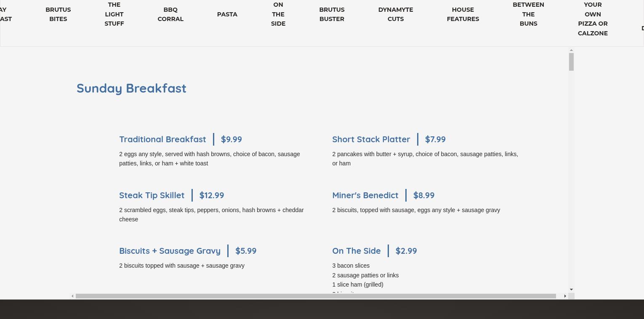Screen dimensions: 644x319
Task: Click the horizontal scrollbar left arrow
Action: [72, 296]
